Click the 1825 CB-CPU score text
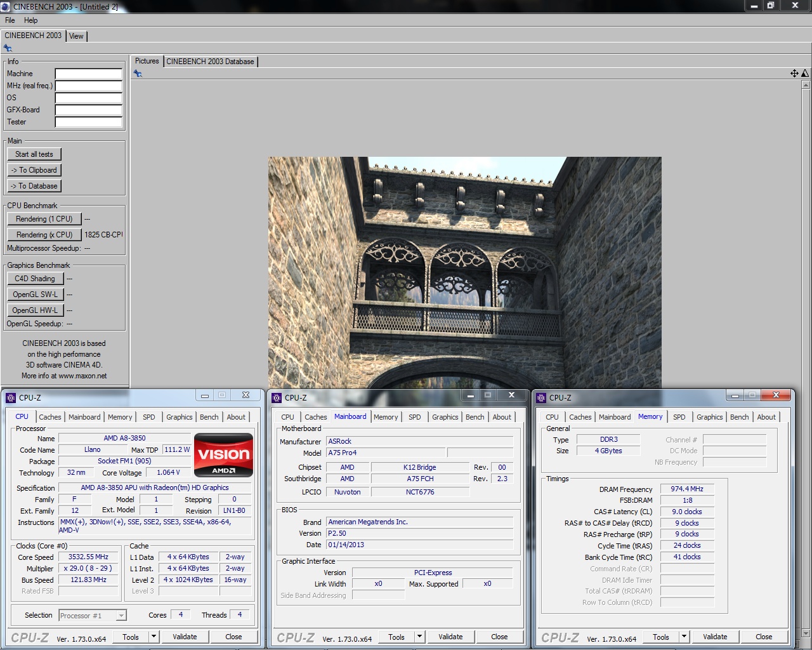Viewport: 812px width, 650px height. (x=103, y=235)
